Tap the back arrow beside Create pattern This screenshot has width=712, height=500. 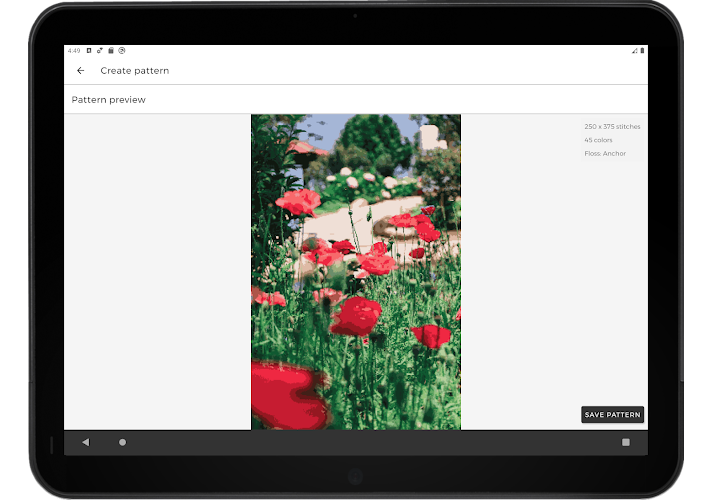[x=81, y=71]
